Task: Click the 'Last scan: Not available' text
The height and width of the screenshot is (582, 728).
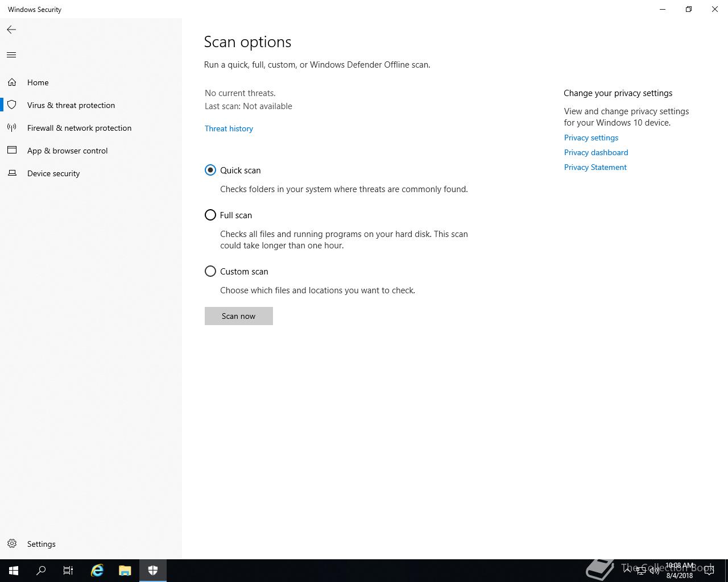Action: (x=249, y=106)
